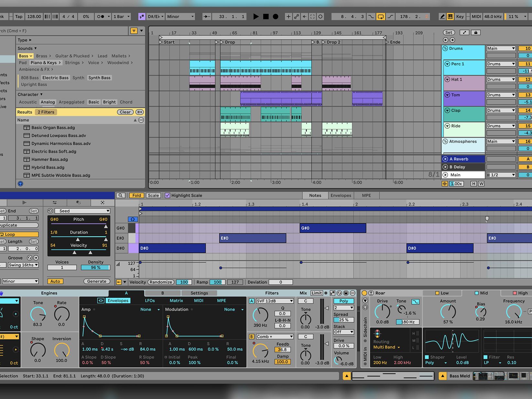Open the 1 Bar quantization dropdown
532x399 pixels.
tap(121, 16)
